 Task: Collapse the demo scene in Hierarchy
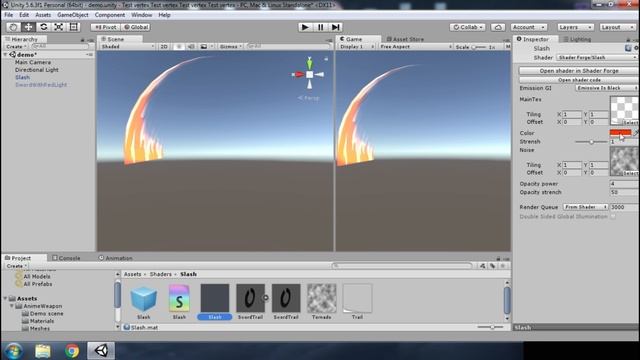pyautogui.click(x=5, y=55)
